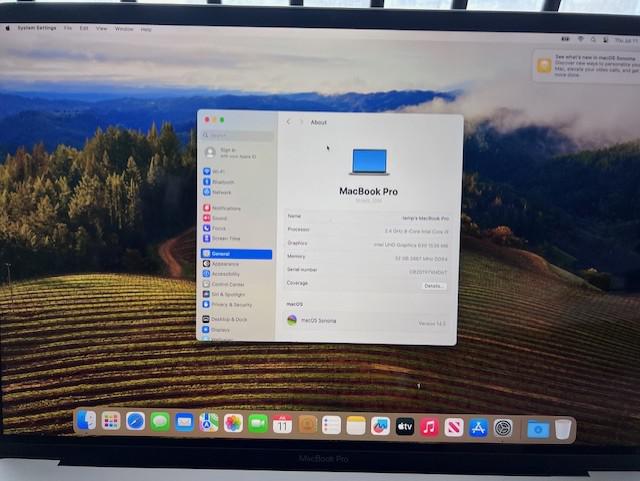
Task: Launch Maps from the Dock
Action: [x=209, y=423]
